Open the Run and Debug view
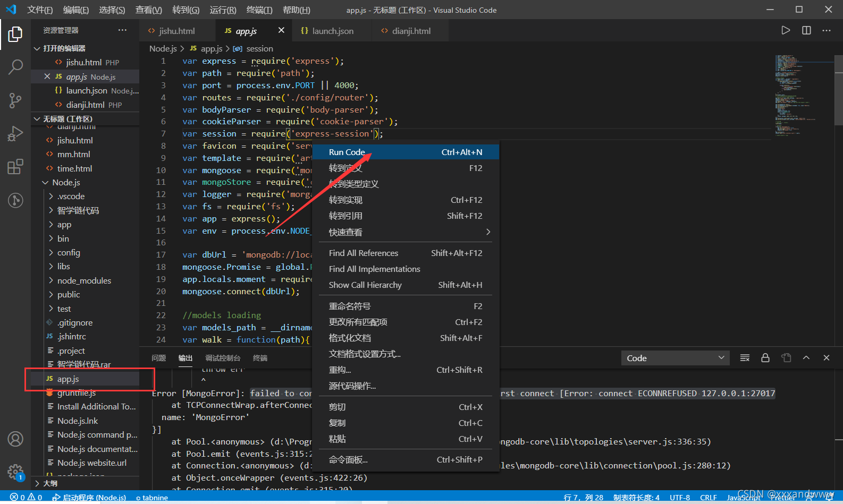Screen dimensions: 843x504 15,133
